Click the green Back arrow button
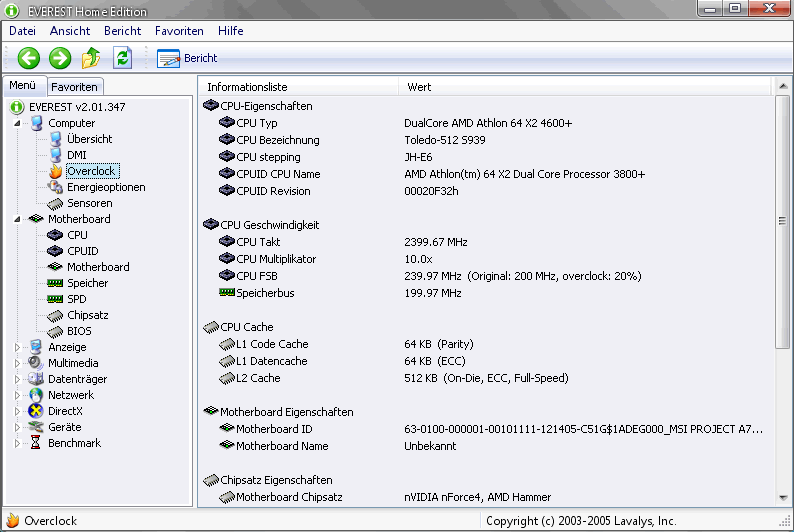Image resolution: width=794 pixels, height=532 pixels. [x=29, y=58]
